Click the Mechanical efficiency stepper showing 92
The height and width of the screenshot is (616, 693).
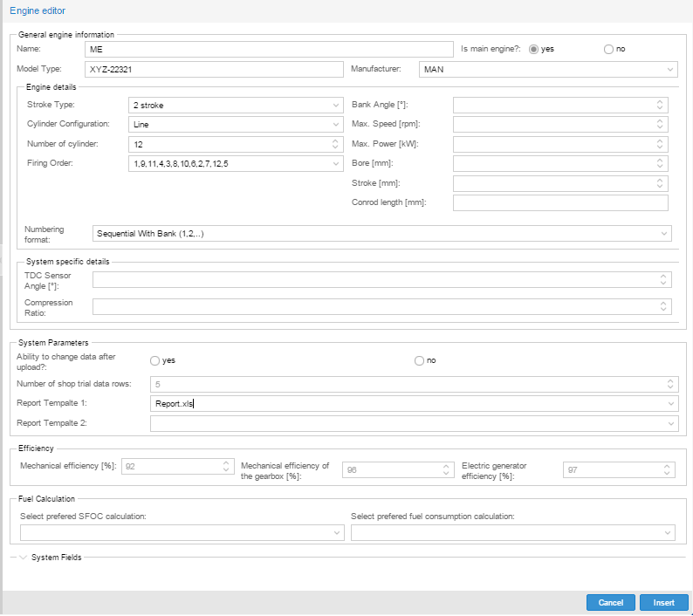pos(226,466)
